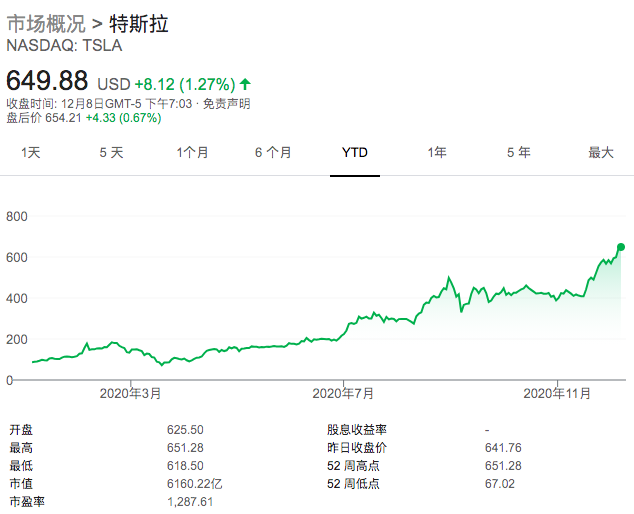Click the 2020年3月 axis label
Image resolution: width=634 pixels, height=514 pixels.
[x=130, y=393]
